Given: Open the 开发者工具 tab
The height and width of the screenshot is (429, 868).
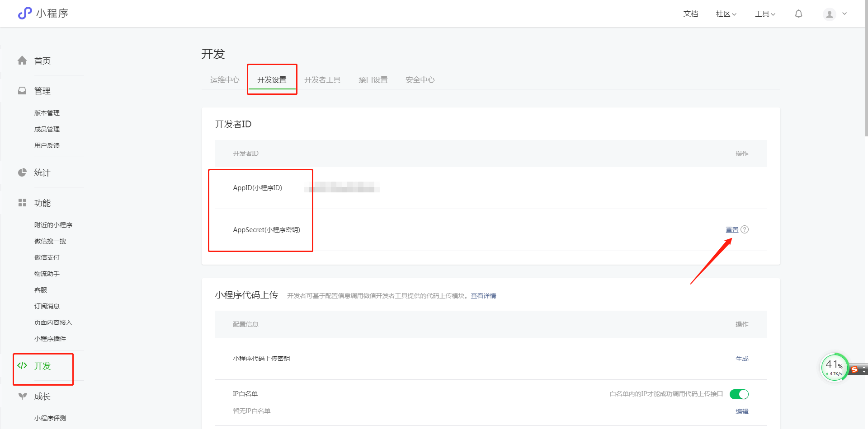Looking at the screenshot, I should point(322,79).
